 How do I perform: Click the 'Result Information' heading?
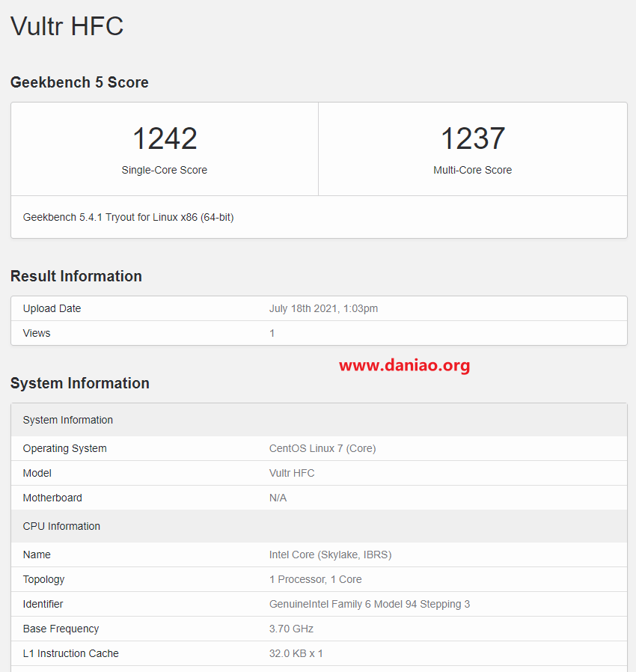(76, 276)
